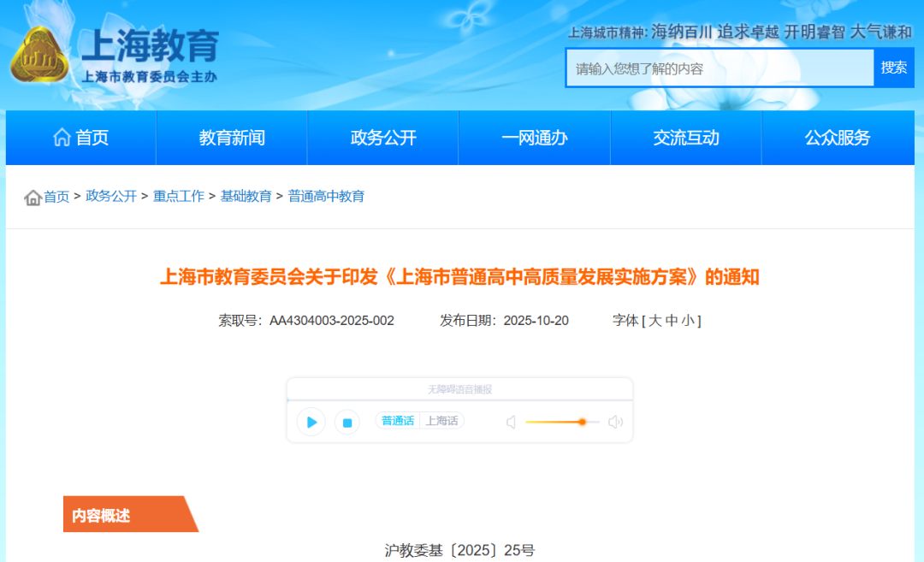Open the 一网通办 menu item
924x562 pixels.
click(535, 138)
